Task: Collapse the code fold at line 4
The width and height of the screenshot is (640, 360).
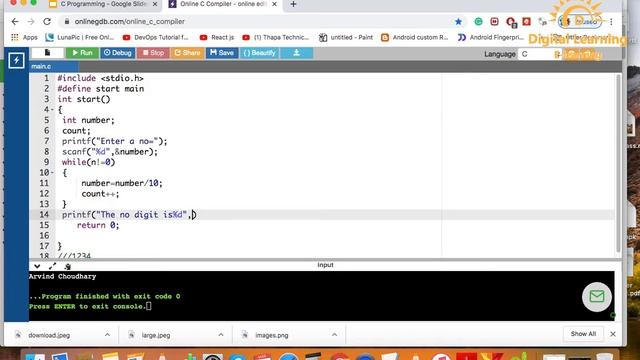Action: 52,109
